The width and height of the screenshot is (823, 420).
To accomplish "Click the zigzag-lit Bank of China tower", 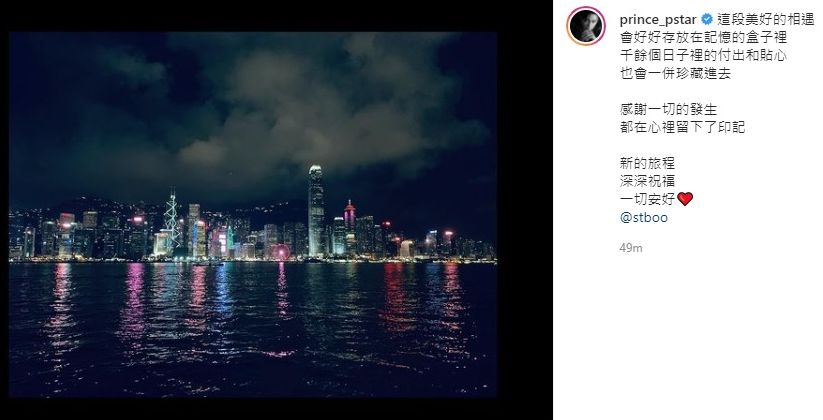I will click(x=171, y=219).
